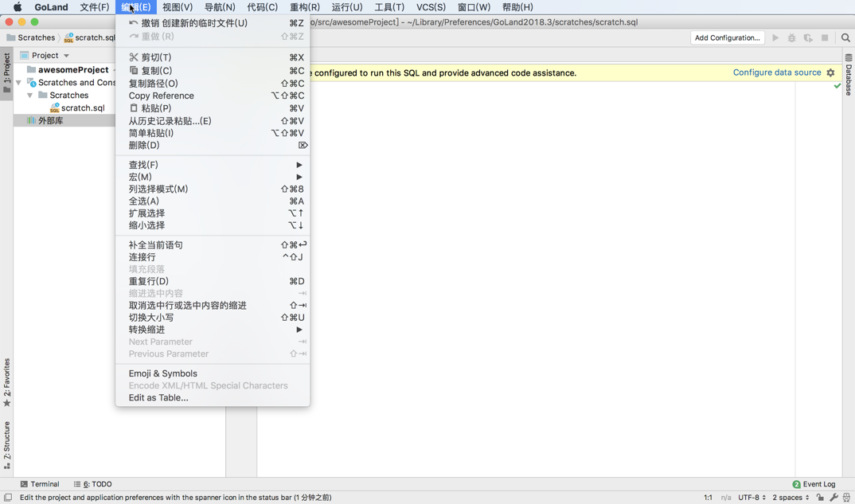The width and height of the screenshot is (855, 504).
Task: Open the Database tool window
Action: (849, 75)
